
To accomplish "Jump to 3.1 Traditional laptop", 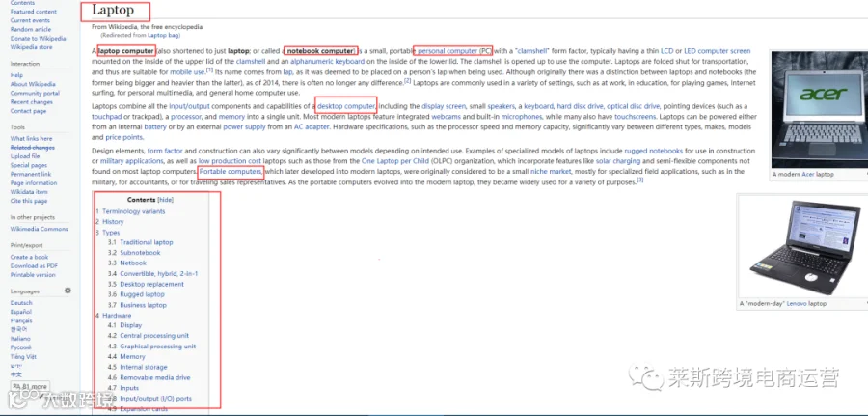I will coord(141,242).
